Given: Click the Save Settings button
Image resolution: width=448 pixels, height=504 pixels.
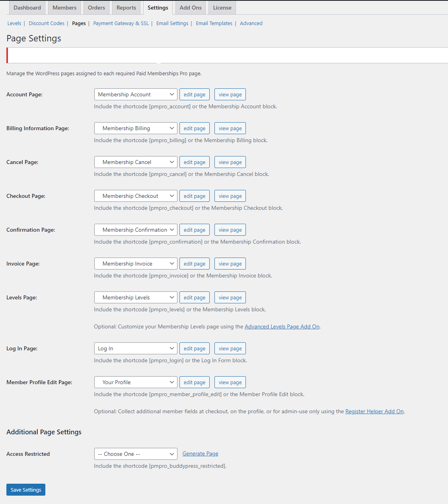Looking at the screenshot, I should click(x=26, y=490).
